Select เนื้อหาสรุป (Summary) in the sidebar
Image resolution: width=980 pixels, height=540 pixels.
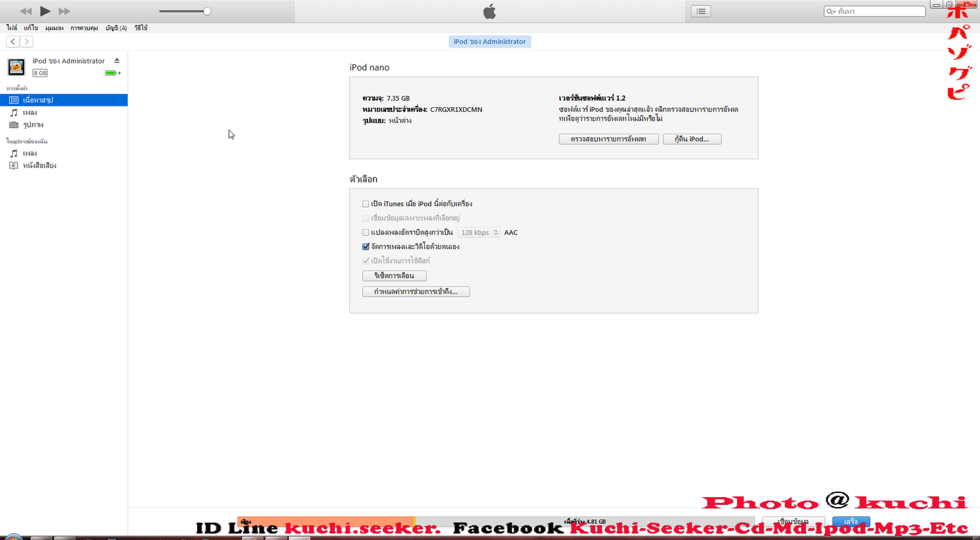point(64,100)
